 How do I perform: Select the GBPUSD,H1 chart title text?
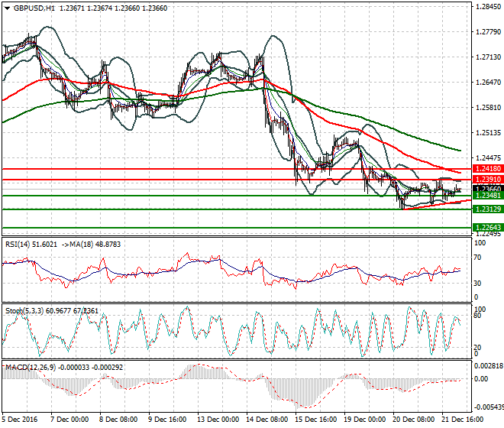coord(34,8)
